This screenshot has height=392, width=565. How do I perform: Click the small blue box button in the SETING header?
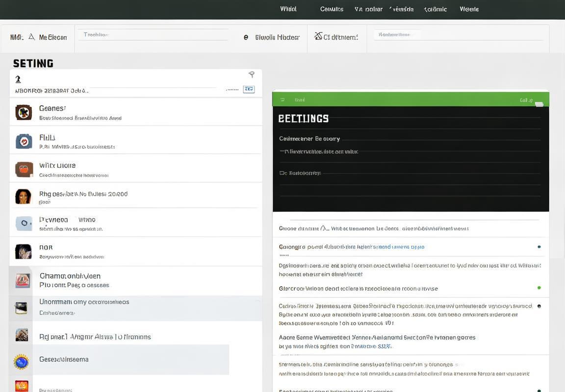pyautogui.click(x=249, y=89)
